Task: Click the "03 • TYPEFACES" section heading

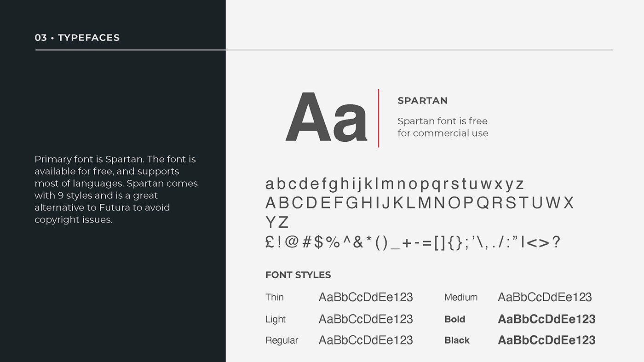Action: coord(77,38)
